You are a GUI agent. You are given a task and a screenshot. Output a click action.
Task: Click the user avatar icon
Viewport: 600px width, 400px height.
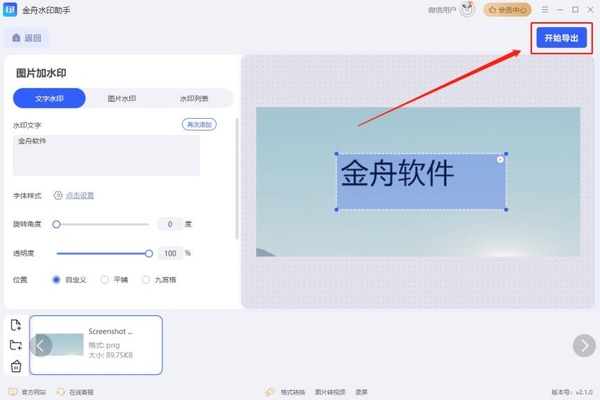pos(467,9)
